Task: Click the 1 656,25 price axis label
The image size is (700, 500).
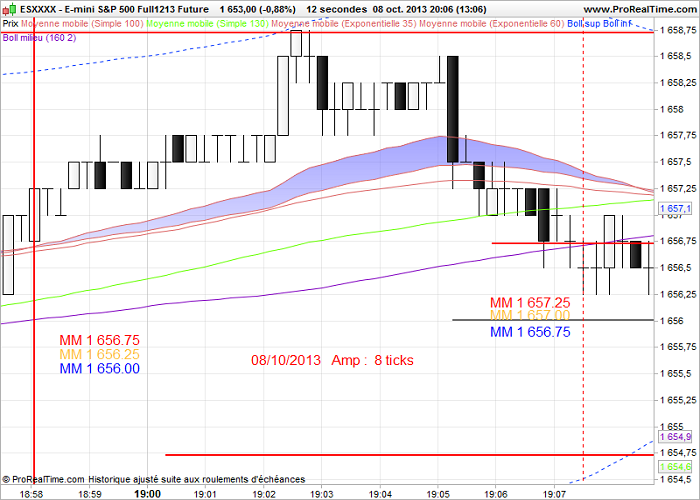Action: 678,294
